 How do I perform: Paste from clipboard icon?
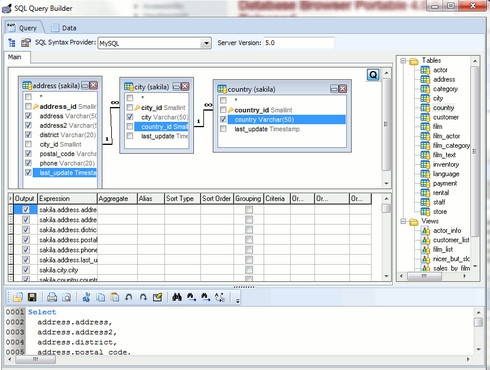(x=115, y=297)
